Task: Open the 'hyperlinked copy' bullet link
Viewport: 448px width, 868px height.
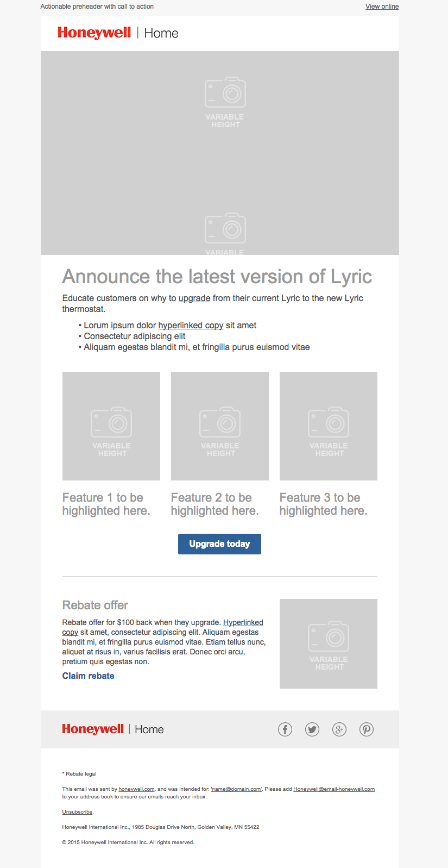Action: (x=191, y=326)
